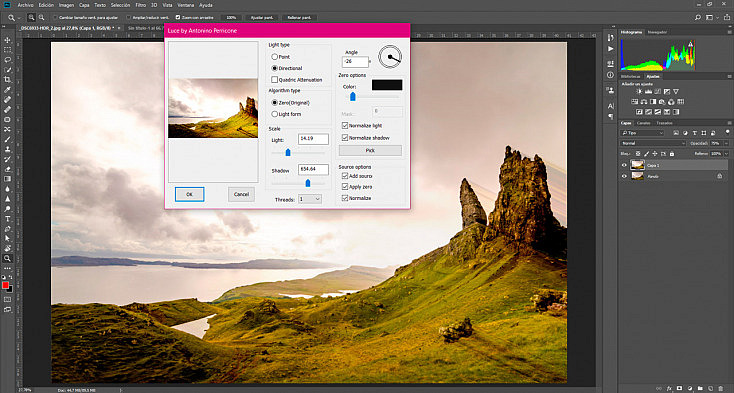Toggle Add source checkbox
The height and width of the screenshot is (393, 734).
(x=345, y=176)
